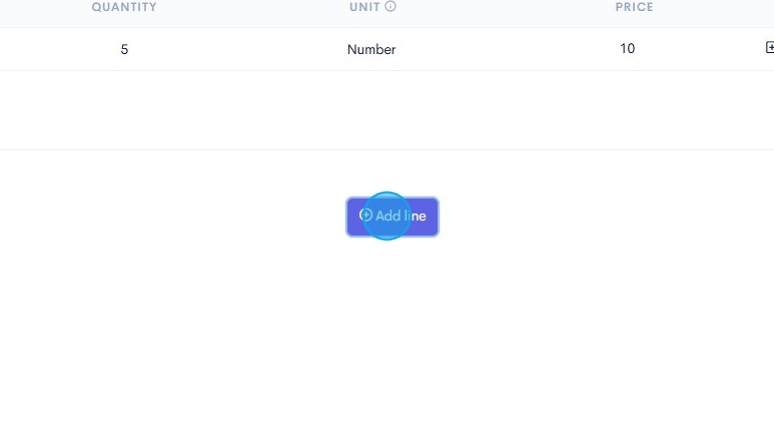Click the plus-square icon at row's right edge
The width and height of the screenshot is (774, 434).
coord(770,47)
